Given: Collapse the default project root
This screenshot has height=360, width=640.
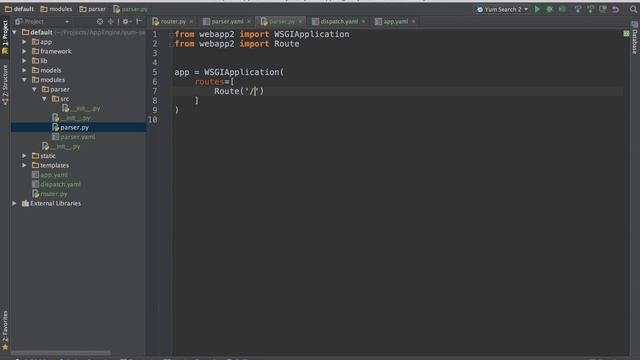Looking at the screenshot, I should [x=15, y=32].
